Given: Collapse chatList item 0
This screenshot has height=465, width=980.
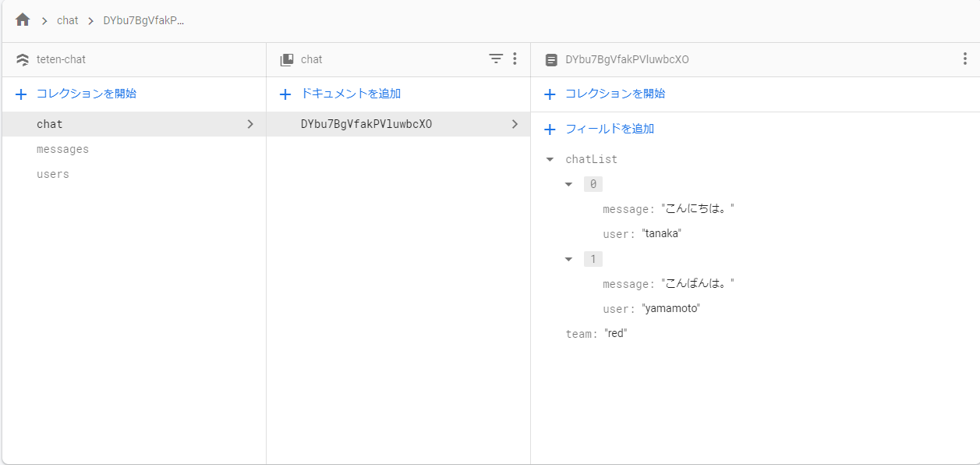Looking at the screenshot, I should (x=569, y=184).
